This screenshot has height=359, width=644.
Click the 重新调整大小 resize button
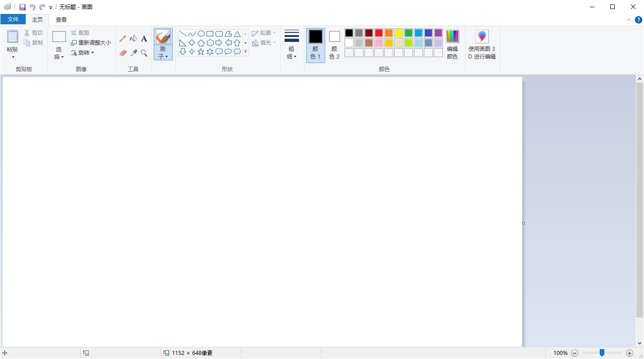(x=91, y=43)
